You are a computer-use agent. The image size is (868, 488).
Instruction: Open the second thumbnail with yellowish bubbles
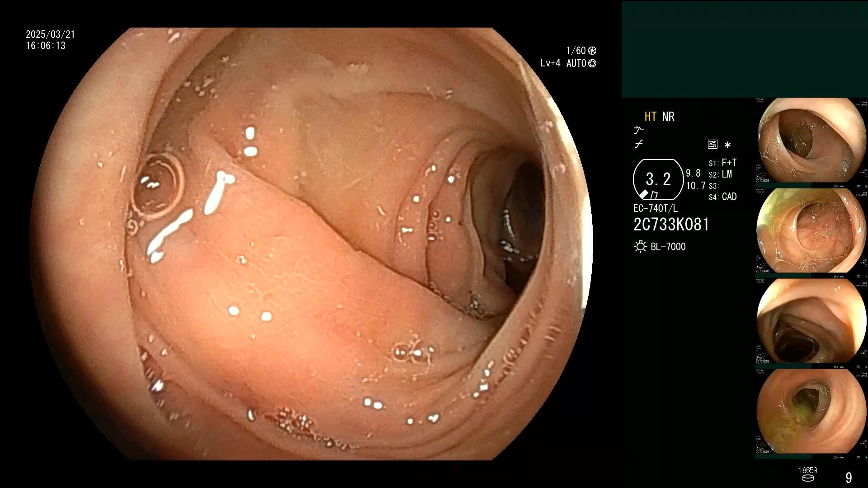[811, 230]
